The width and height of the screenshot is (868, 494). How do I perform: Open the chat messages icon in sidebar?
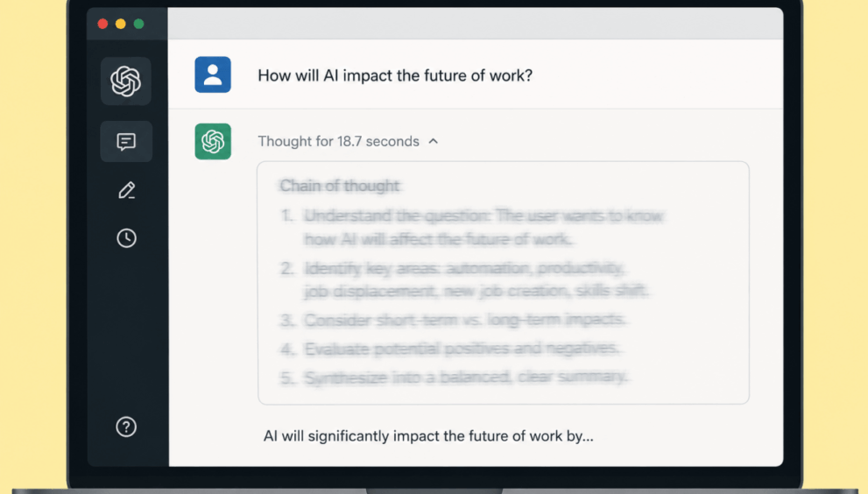tap(126, 142)
